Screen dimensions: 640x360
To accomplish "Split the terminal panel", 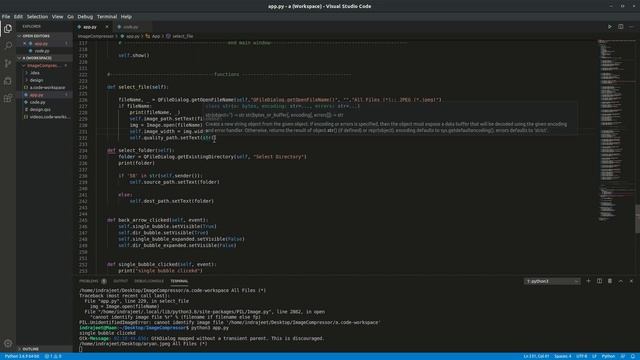I will (x=599, y=281).
